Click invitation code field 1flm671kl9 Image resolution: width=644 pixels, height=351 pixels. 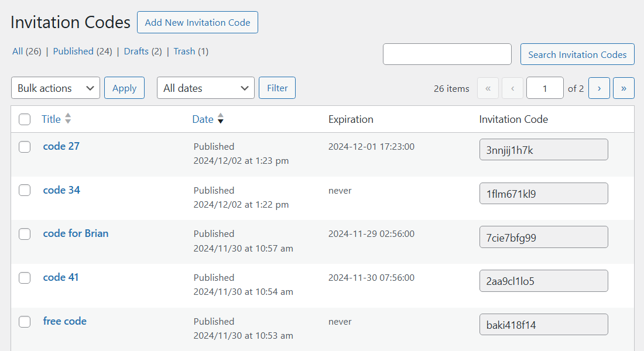[543, 194]
